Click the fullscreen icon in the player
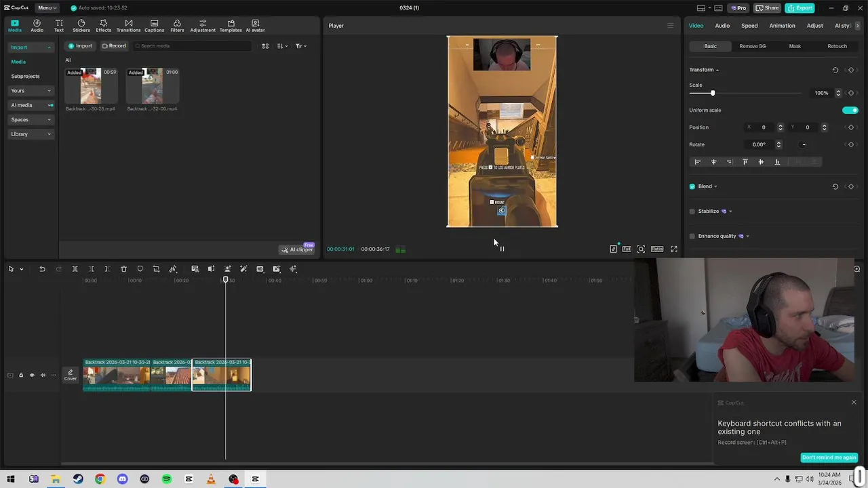This screenshot has width=868, height=488. pos(674,249)
